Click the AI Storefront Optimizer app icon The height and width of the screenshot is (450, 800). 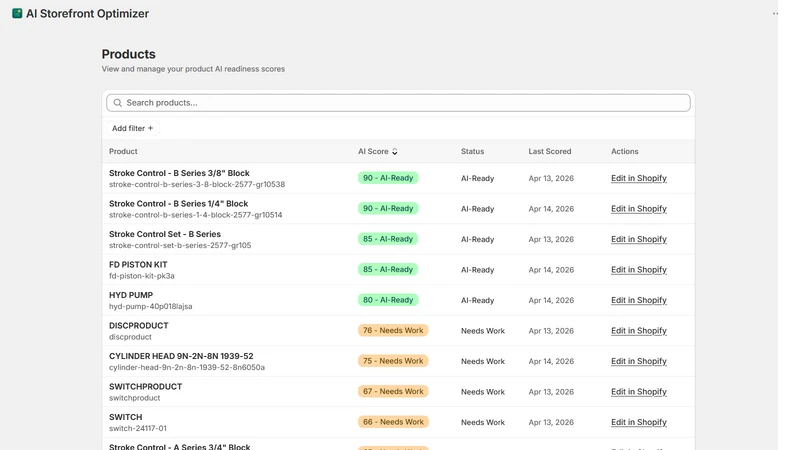pos(17,14)
